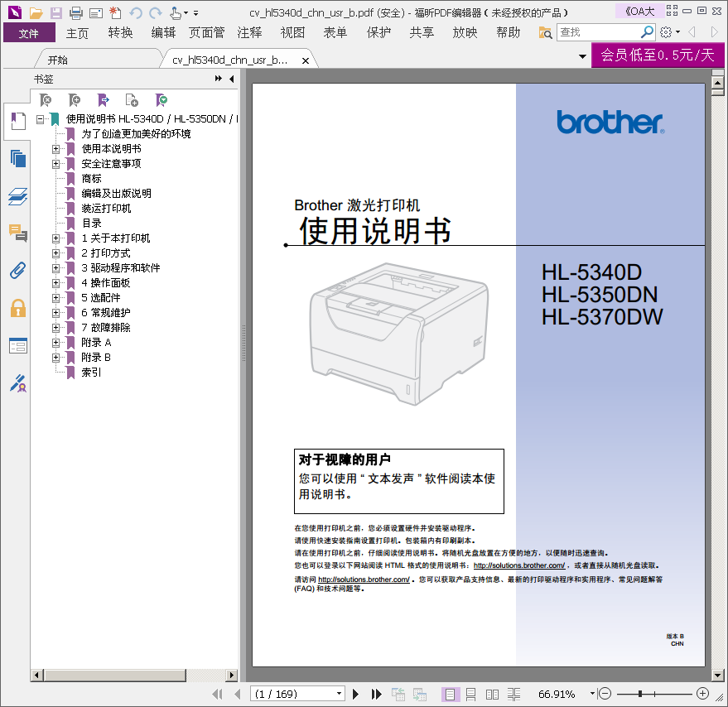
Task: Click bookmarks panel horizontal scrollbar right arrow
Action: [x=231, y=676]
